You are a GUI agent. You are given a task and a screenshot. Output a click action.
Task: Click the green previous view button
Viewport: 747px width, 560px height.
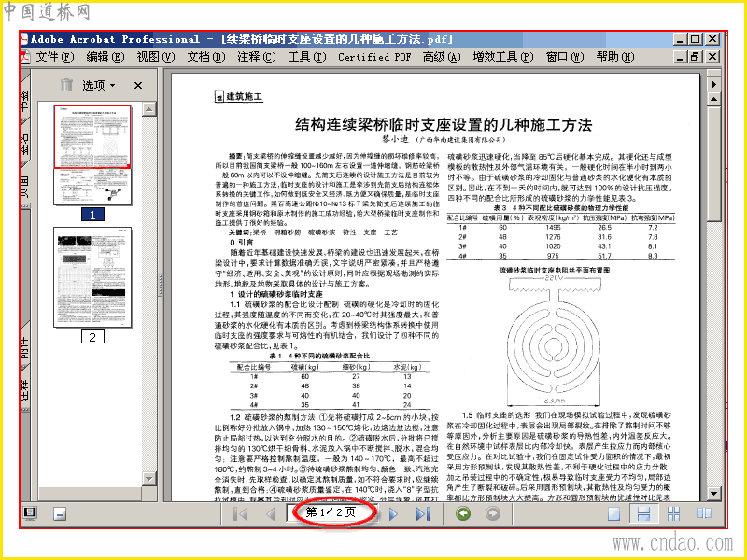pos(463,513)
